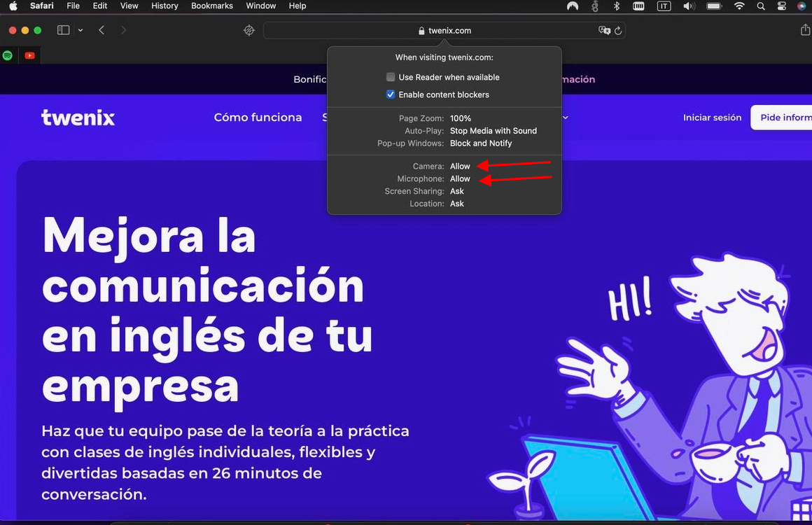Open Screen Sharing Ask dropdown
This screenshot has width=812, height=525.
pos(456,191)
